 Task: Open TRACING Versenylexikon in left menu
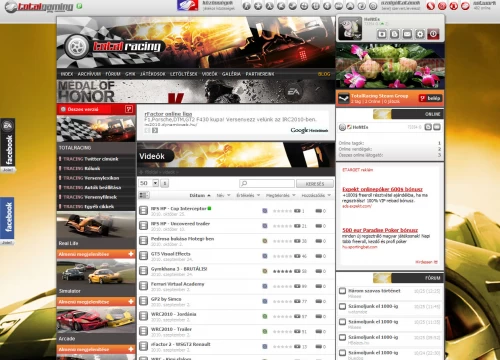click(x=91, y=178)
